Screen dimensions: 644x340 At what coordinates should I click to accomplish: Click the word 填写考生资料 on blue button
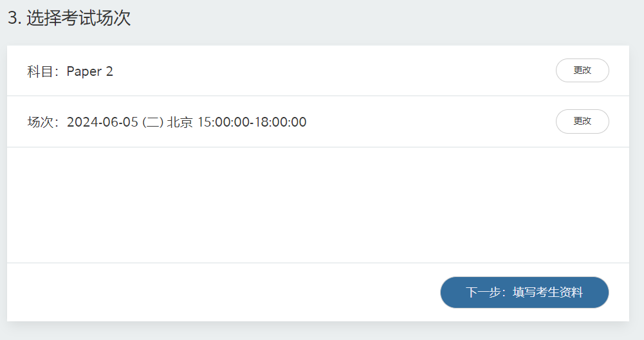(548, 292)
